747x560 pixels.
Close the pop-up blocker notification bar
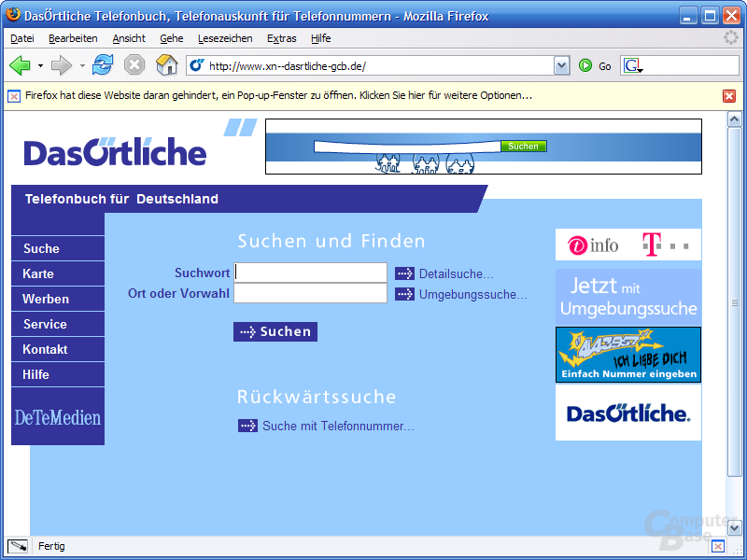[729, 96]
